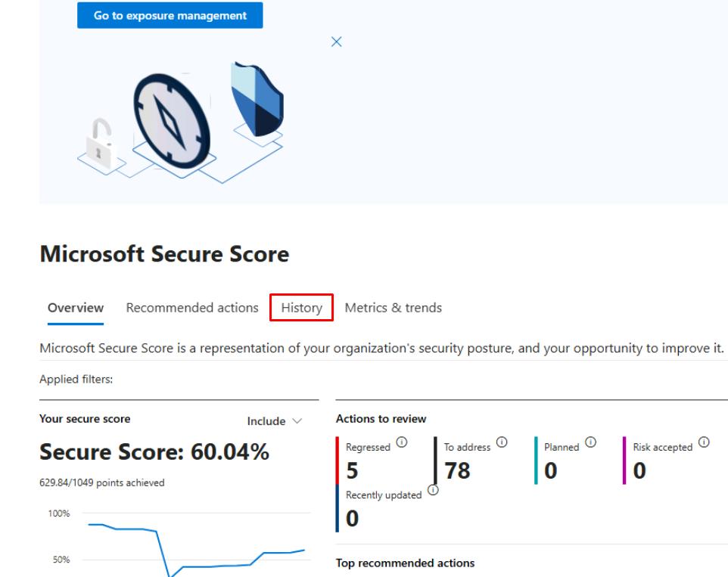
Task: Dismiss the banner with the X icon
Action: 337,42
